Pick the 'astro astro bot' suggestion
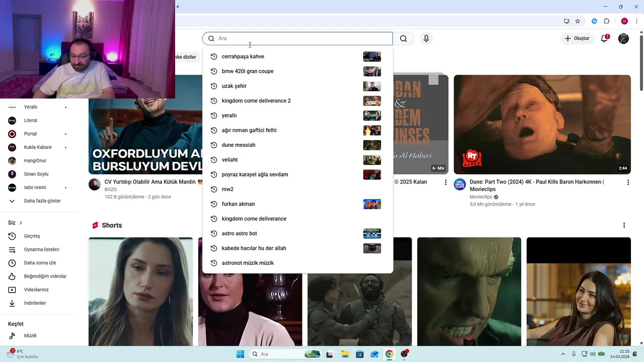Screen dimensions: 644x362 297,233
